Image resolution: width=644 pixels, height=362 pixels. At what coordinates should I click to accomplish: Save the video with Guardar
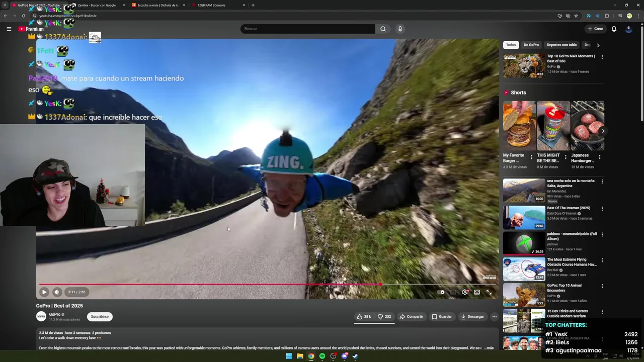tap(442, 317)
